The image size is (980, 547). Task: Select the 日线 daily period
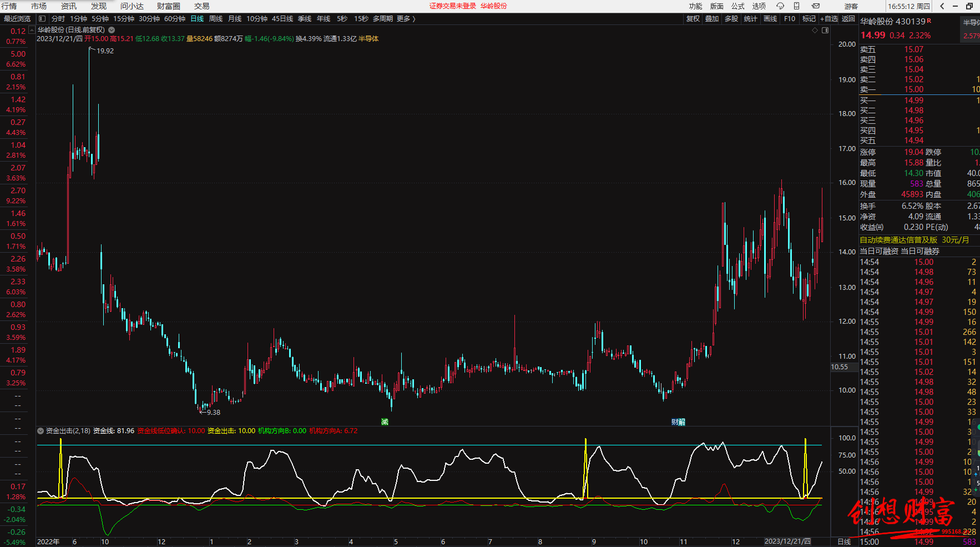coord(197,19)
